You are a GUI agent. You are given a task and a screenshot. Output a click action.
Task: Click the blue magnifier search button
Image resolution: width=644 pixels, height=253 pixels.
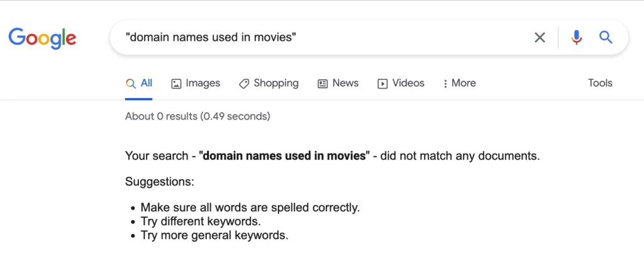(x=606, y=38)
